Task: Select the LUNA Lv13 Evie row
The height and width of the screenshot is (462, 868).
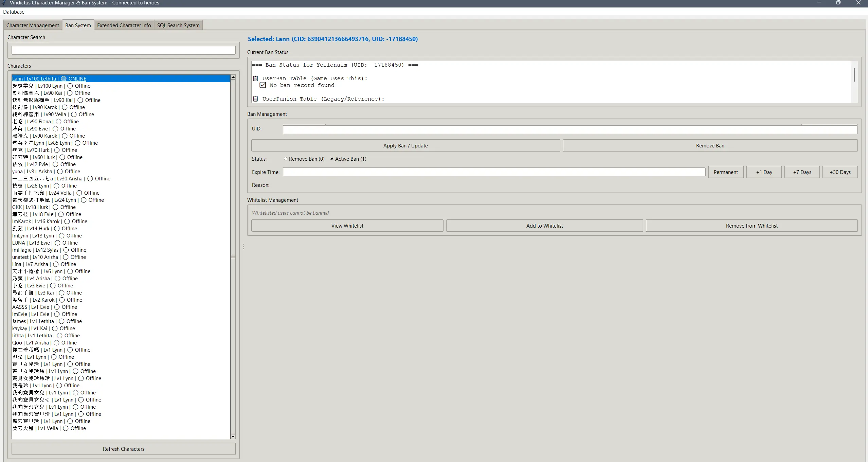Action: click(x=121, y=243)
